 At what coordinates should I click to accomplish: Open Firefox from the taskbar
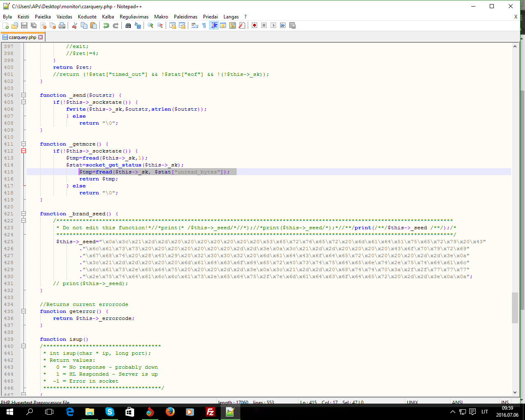(170, 412)
